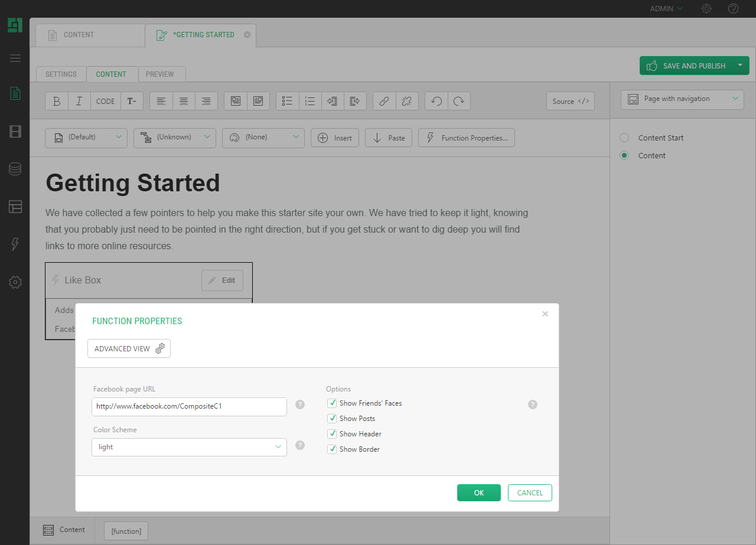Viewport: 756px width, 545px height.
Task: Close the Function Properties dialog
Action: coord(545,314)
